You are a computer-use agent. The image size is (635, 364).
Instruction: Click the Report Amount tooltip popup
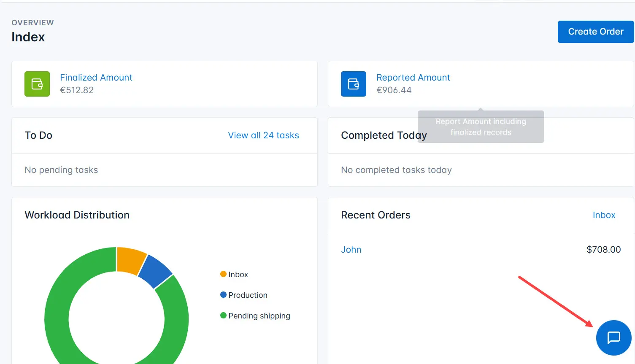pos(481,127)
